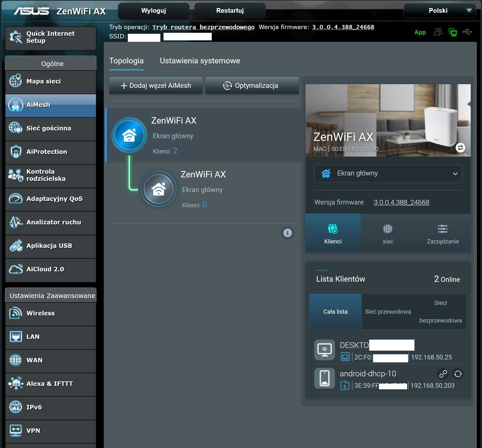Open firmware link in node details panel
This screenshot has width=482, height=448.
click(401, 203)
